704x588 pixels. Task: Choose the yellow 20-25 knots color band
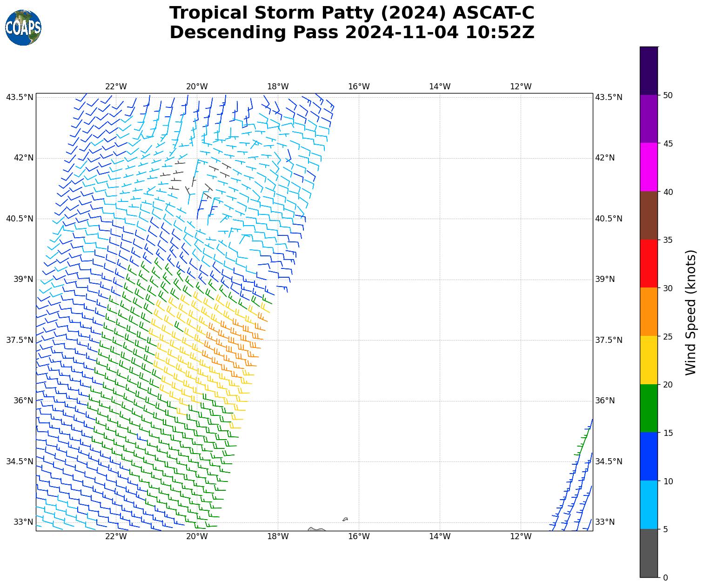[649, 360]
